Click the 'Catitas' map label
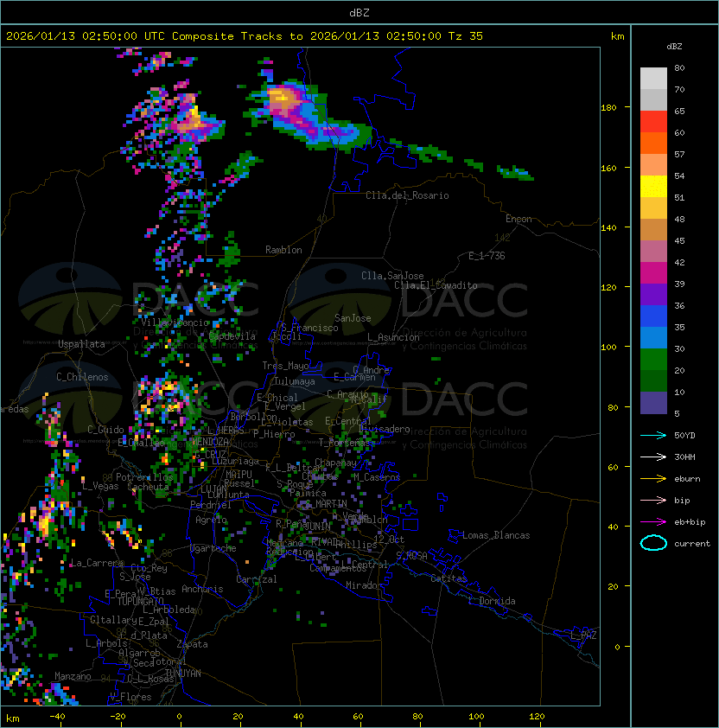The height and width of the screenshot is (728, 719). 449,578
